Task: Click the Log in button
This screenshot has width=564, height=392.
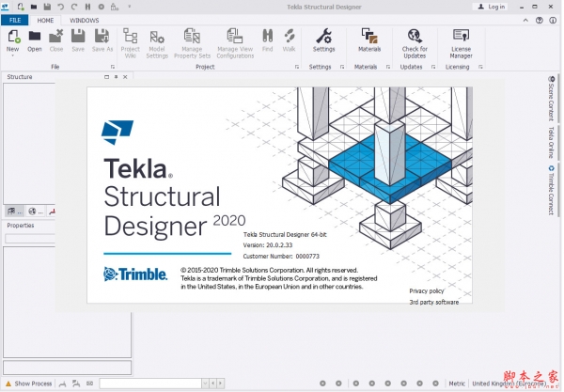Action: point(491,7)
